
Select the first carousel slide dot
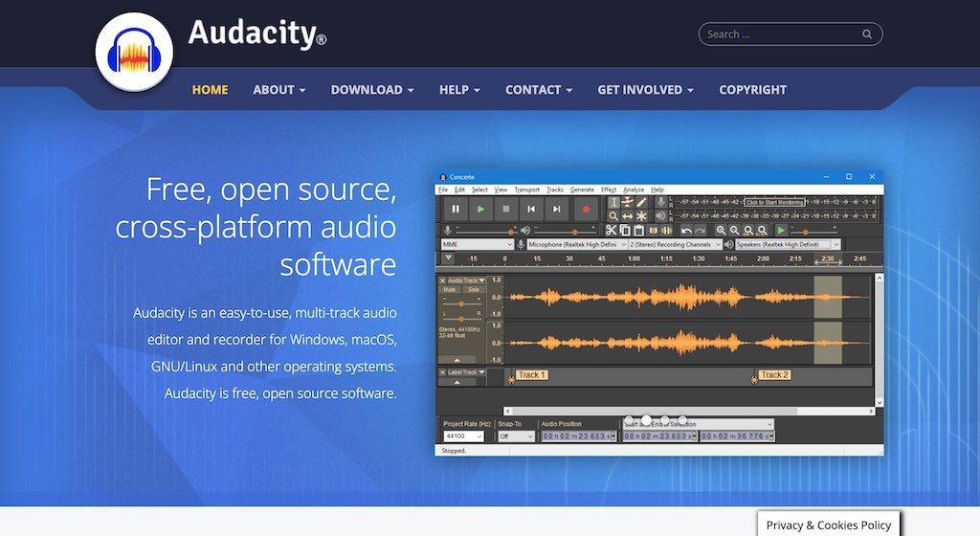(x=629, y=420)
